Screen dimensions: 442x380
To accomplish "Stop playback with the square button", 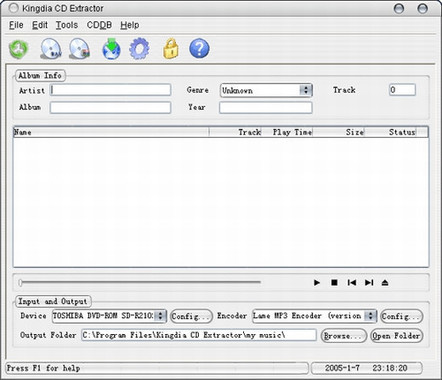I will (x=334, y=283).
